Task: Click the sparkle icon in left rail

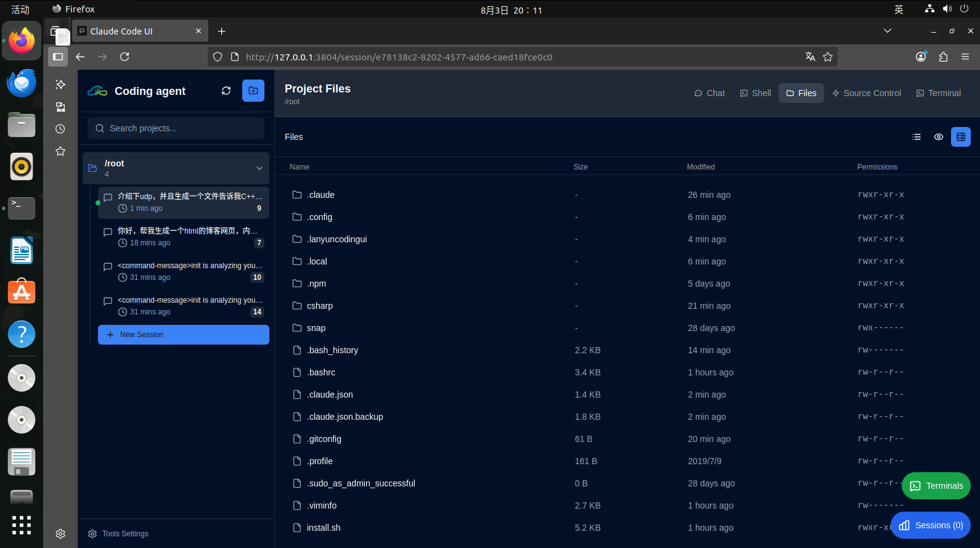Action: pyautogui.click(x=60, y=84)
